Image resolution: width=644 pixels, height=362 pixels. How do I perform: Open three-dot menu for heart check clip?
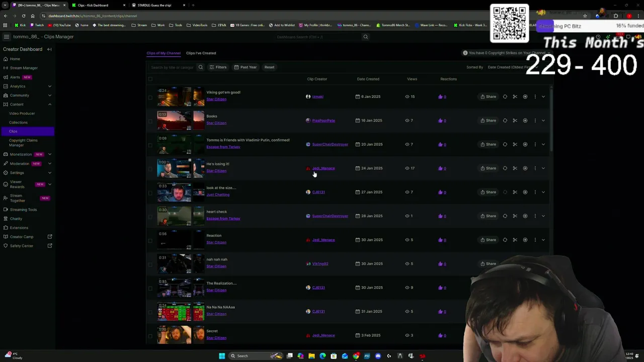click(x=535, y=216)
